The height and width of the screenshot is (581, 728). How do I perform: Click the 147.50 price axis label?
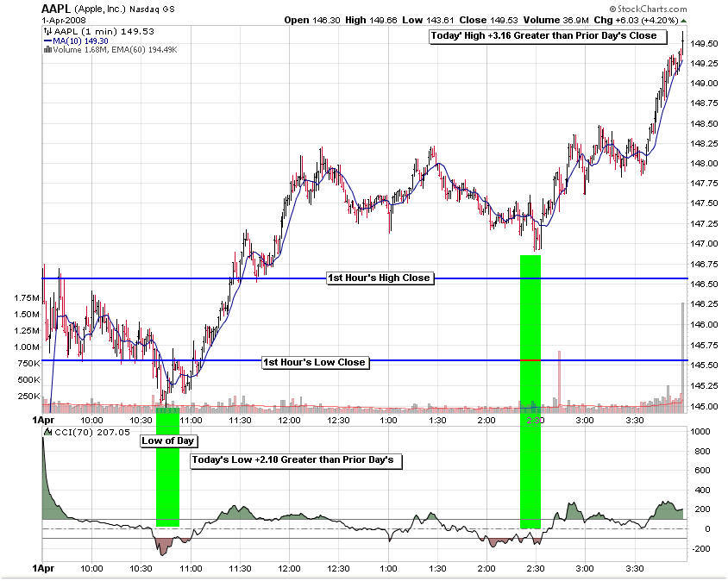point(704,203)
